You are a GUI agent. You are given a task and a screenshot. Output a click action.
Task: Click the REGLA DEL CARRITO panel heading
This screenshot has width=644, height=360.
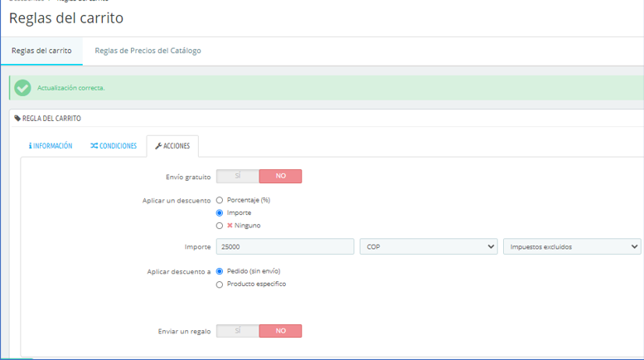[51, 119]
